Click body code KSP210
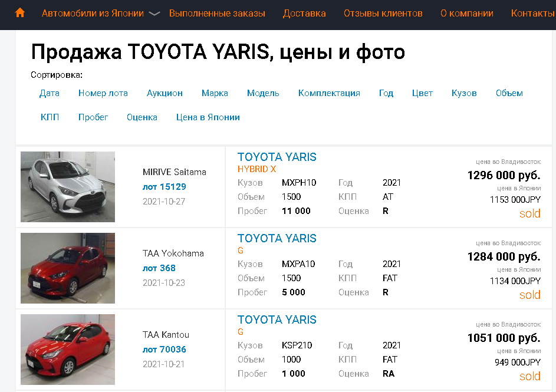 297,345
